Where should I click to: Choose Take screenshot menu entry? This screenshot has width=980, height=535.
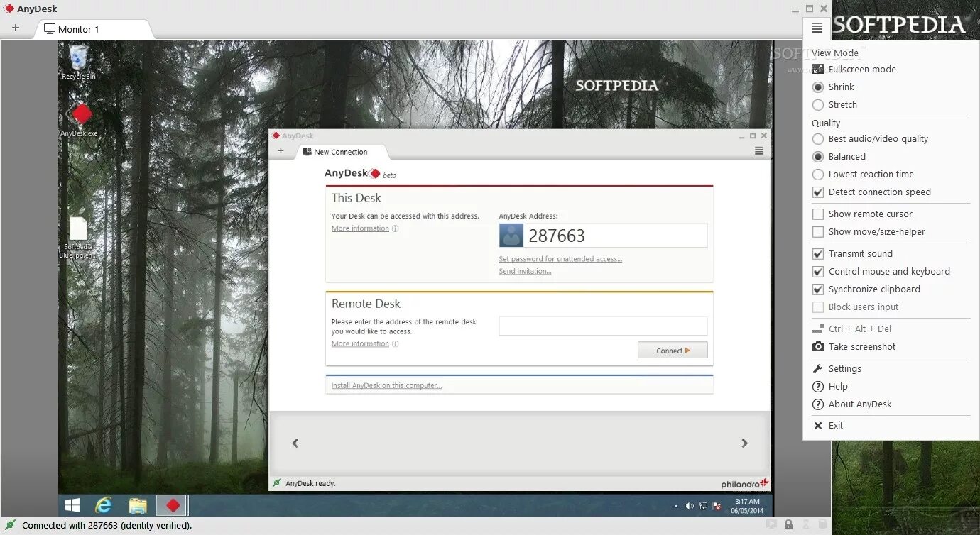862,347
